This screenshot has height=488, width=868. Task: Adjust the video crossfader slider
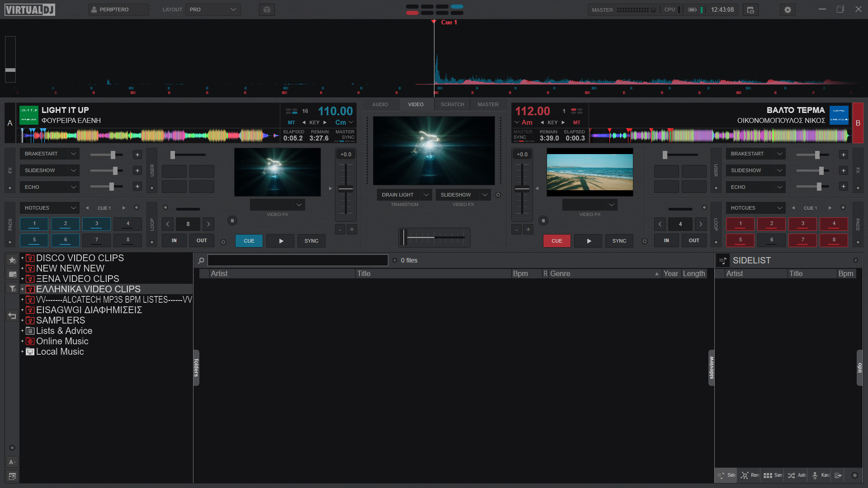coord(434,237)
